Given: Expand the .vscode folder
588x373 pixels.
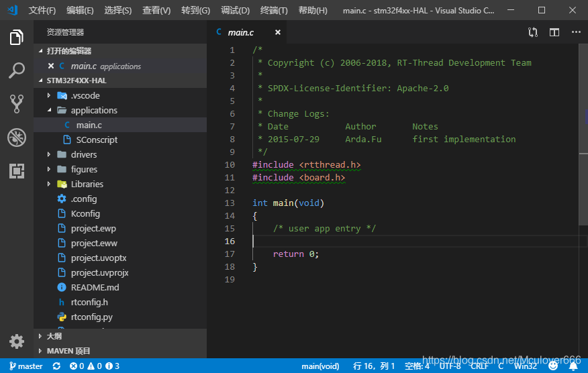Looking at the screenshot, I should (49, 95).
